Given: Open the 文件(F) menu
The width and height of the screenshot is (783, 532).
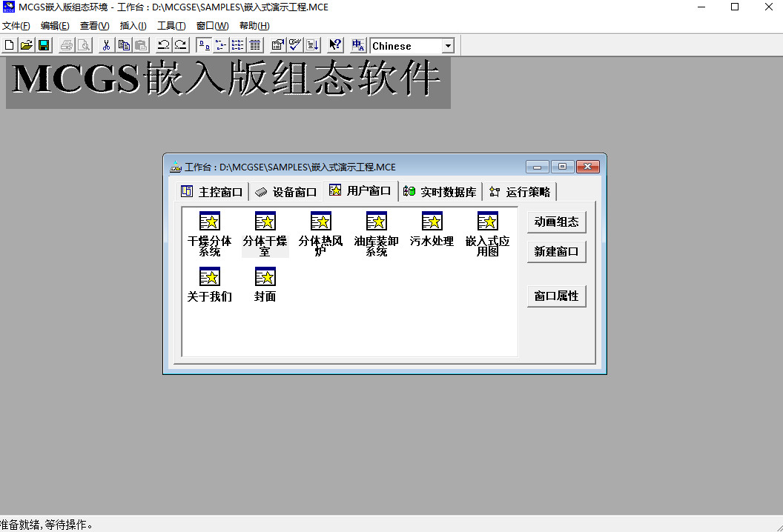Looking at the screenshot, I should [16, 26].
